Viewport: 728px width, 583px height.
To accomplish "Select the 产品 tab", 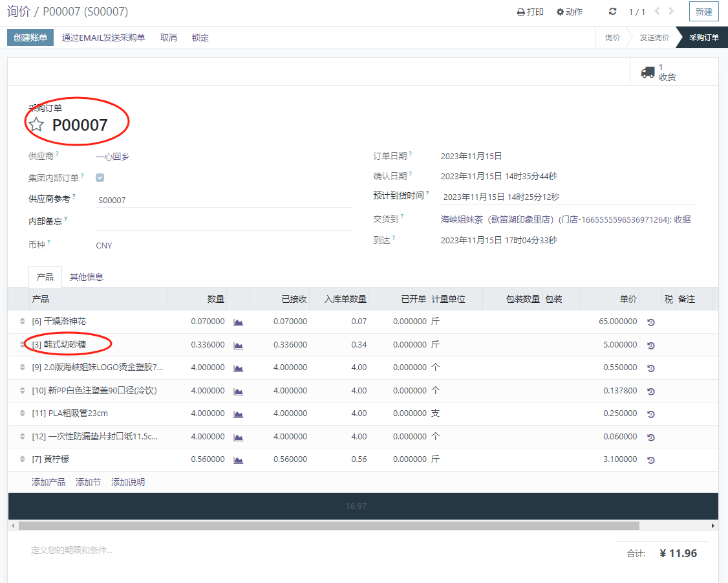I will (45, 277).
